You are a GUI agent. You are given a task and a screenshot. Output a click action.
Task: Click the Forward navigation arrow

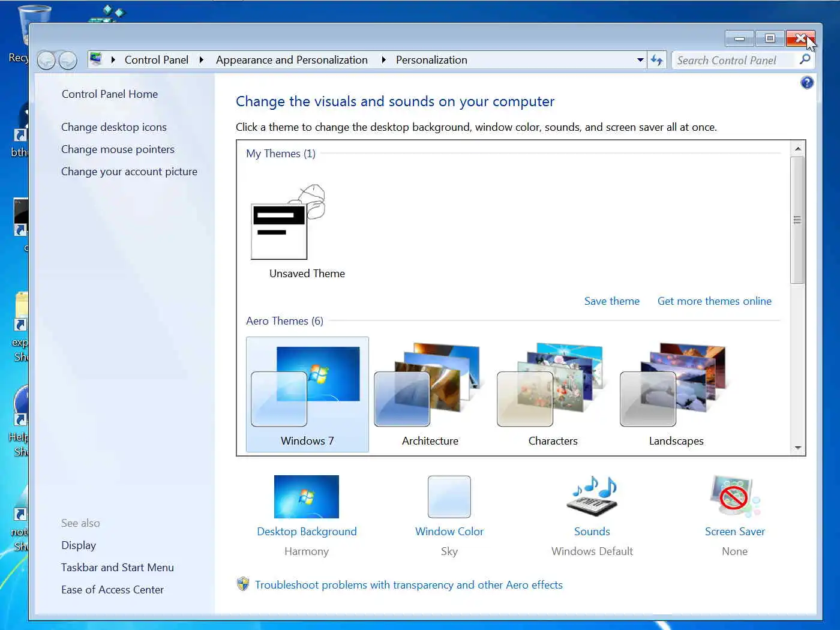click(x=68, y=60)
